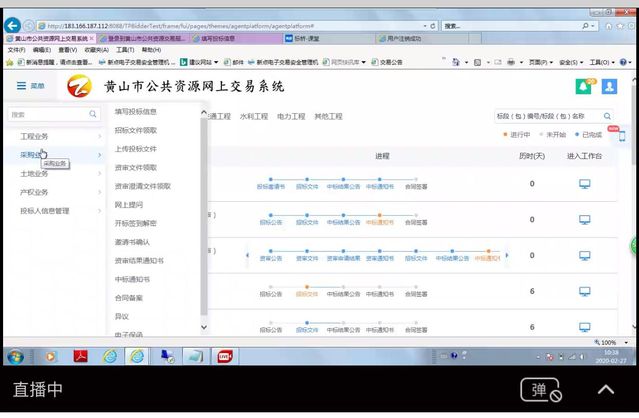This screenshot has width=639, height=418.
Task: Click the submenu scrollbar down arrow
Action: (204, 327)
